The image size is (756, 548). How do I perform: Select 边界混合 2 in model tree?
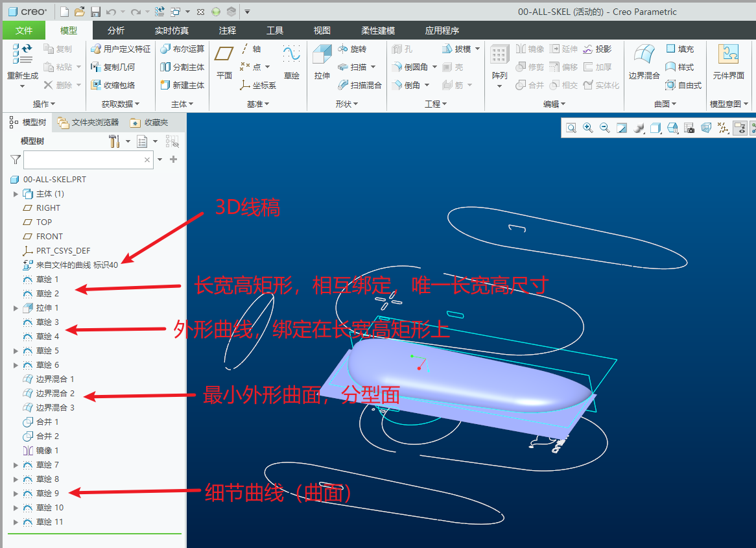tap(55, 394)
